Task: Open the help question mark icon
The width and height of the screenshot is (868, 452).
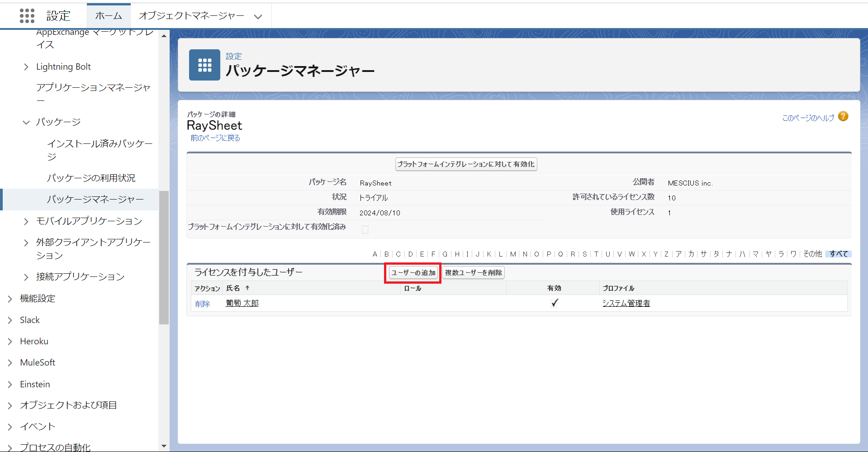Action: (x=843, y=116)
